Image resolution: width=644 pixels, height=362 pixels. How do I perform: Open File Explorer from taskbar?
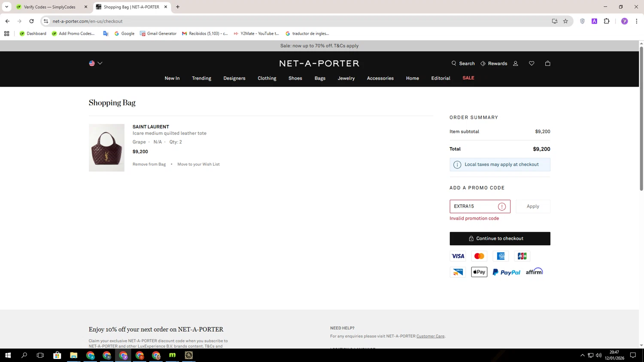73,355
